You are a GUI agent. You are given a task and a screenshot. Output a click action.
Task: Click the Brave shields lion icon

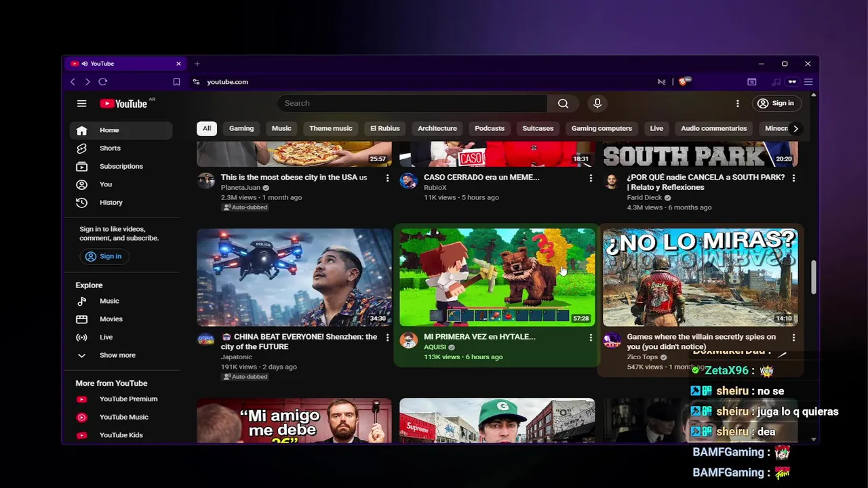[x=684, y=81]
